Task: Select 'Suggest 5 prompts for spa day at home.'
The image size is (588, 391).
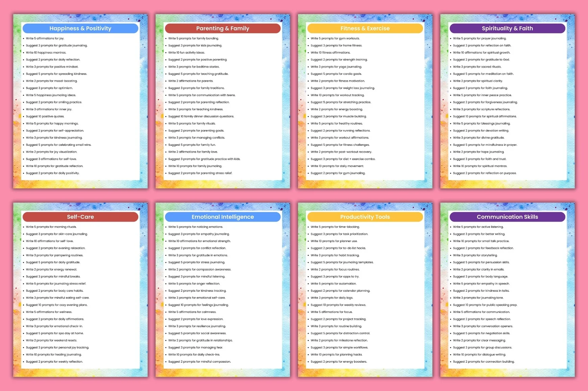Action: point(55,333)
